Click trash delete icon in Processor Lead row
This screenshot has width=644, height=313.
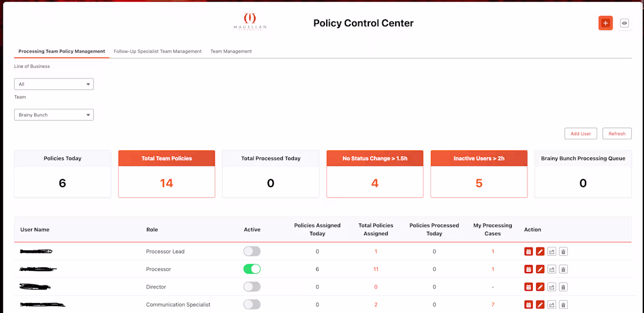coord(563,252)
